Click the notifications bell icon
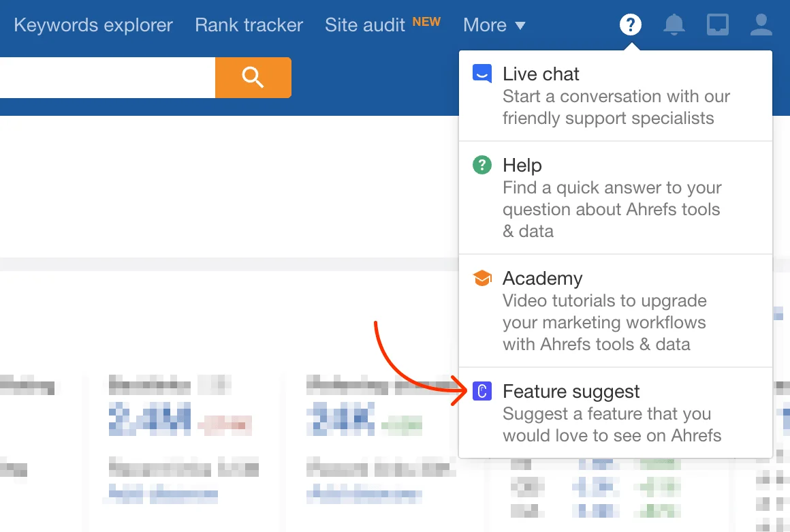This screenshot has width=790, height=532. [674, 24]
